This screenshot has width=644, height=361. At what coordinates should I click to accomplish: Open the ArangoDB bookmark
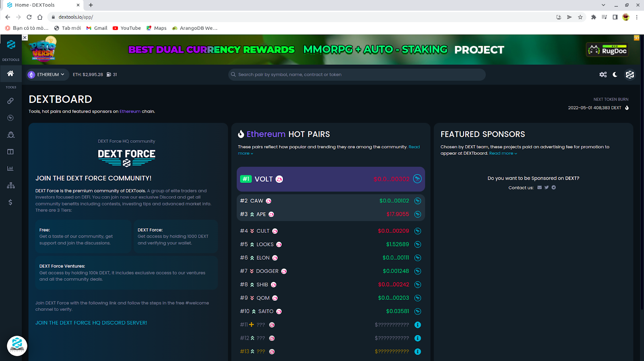coord(195,28)
